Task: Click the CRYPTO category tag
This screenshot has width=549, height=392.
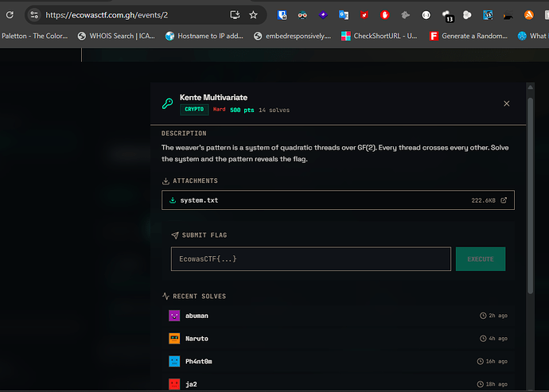Action: pos(194,109)
